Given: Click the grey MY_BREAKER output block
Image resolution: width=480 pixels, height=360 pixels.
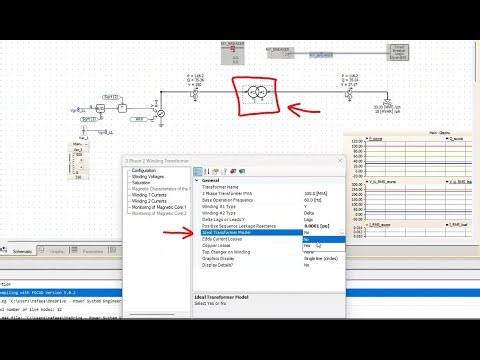Looking at the screenshot, I should coord(280,53).
